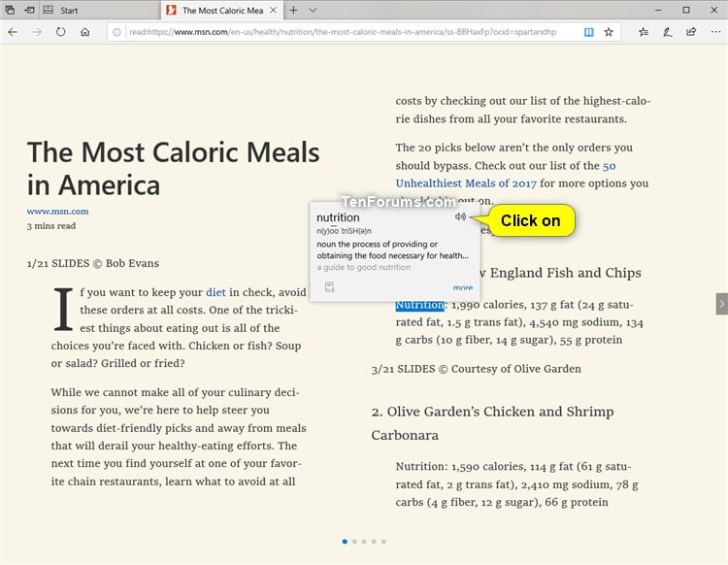This screenshot has height=565, width=728.
Task: Refresh the current page
Action: click(60, 32)
